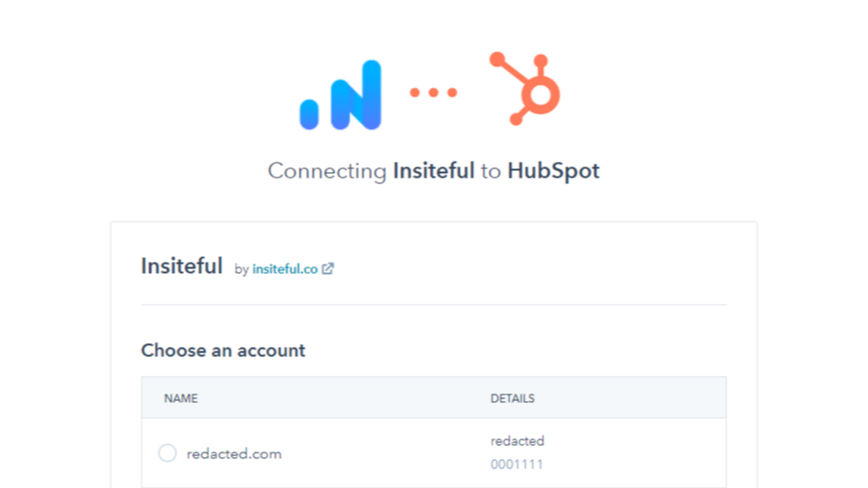Click the Insiteful card title
The image size is (868, 488).
click(x=181, y=266)
